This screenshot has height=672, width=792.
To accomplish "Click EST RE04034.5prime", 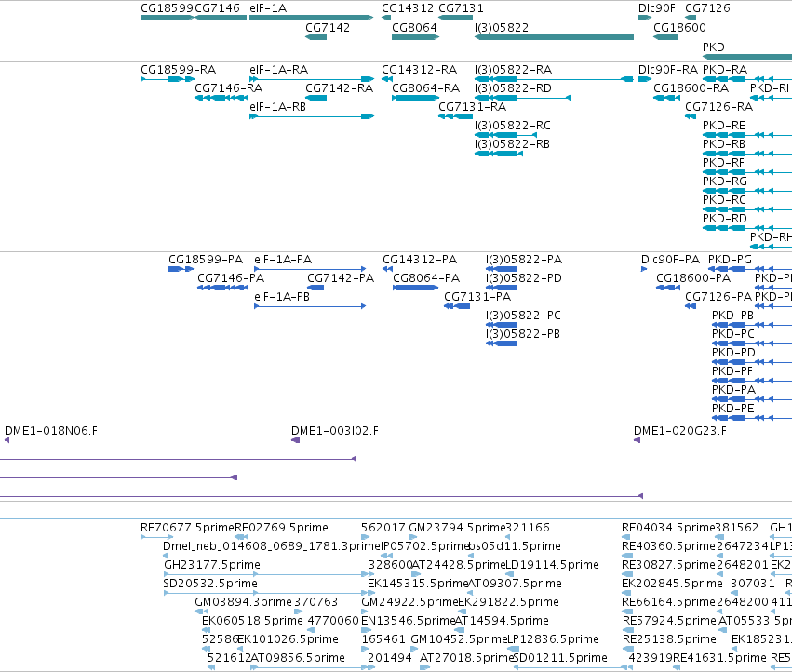I will [669, 528].
